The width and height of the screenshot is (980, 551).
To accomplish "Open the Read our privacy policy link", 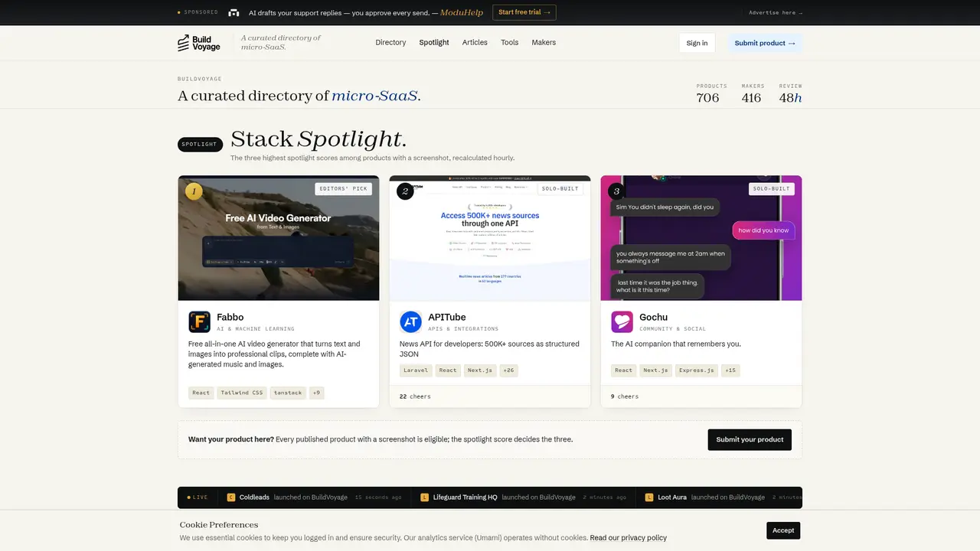I will [x=628, y=538].
